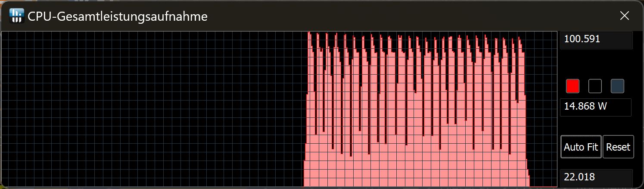Viewport: 644px width, 189px height.
Task: Click the HWiNFO app icon in title bar
Action: pos(16,16)
